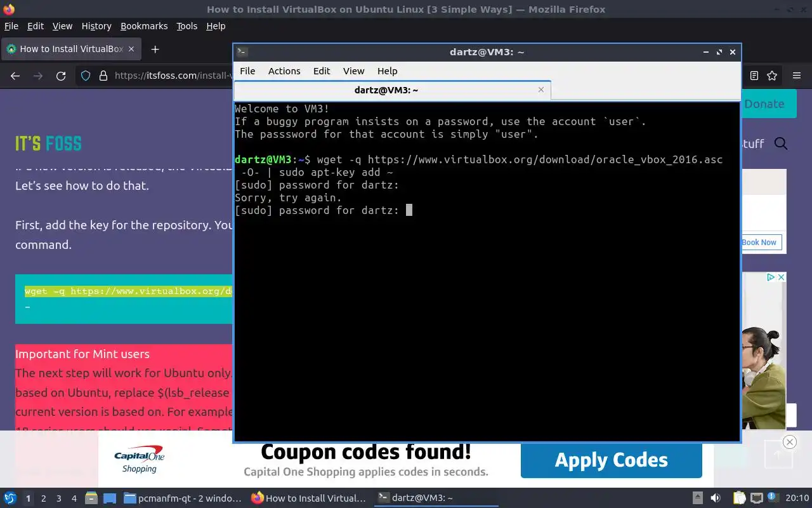Switch to workspace 2 in the pager
This screenshot has width=812, height=508.
[x=43, y=498]
